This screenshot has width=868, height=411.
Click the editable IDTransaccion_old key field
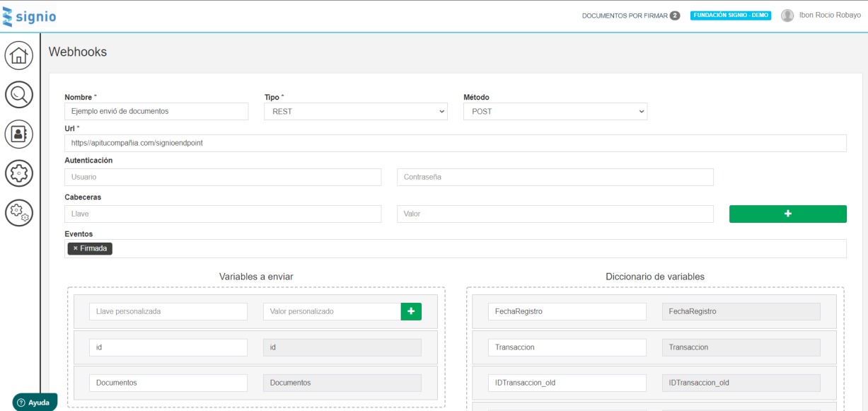tap(567, 383)
